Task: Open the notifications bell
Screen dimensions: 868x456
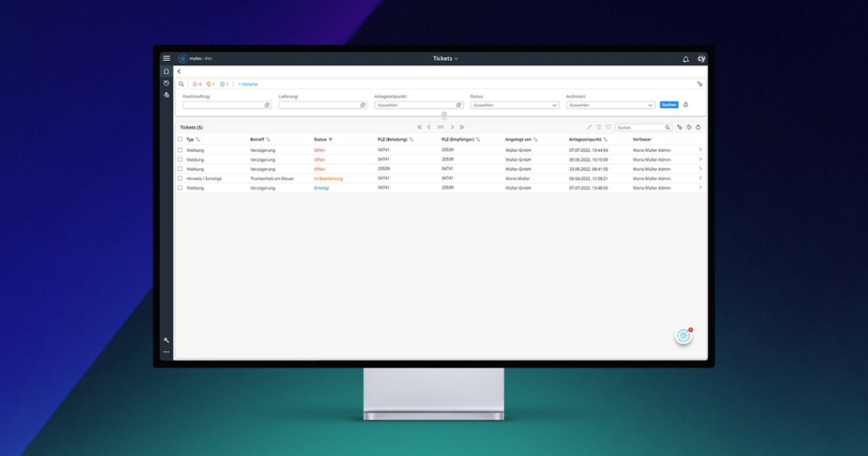Action: click(685, 58)
